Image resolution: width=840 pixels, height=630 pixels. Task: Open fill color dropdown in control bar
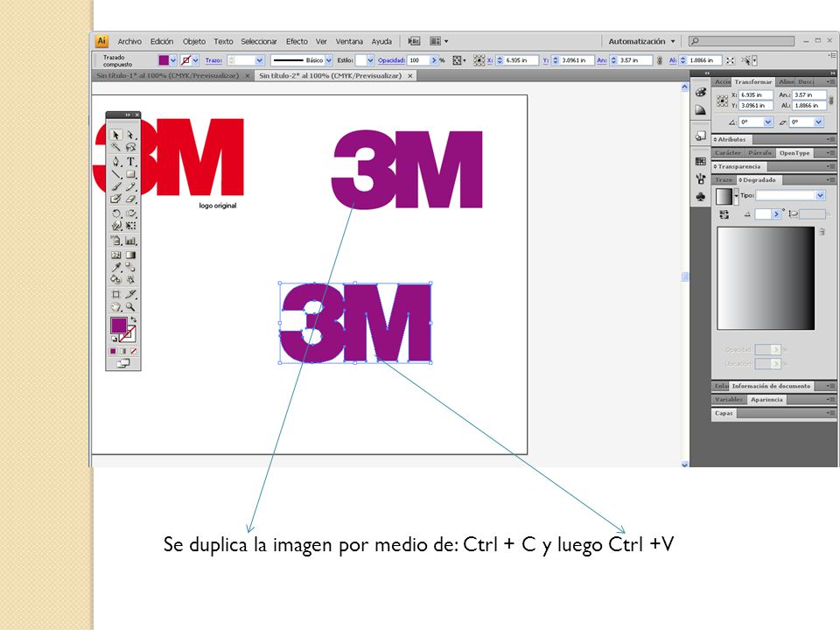pos(173,60)
